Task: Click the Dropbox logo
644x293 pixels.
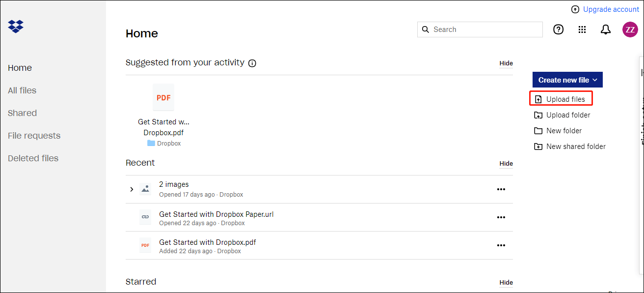Action: tap(15, 26)
